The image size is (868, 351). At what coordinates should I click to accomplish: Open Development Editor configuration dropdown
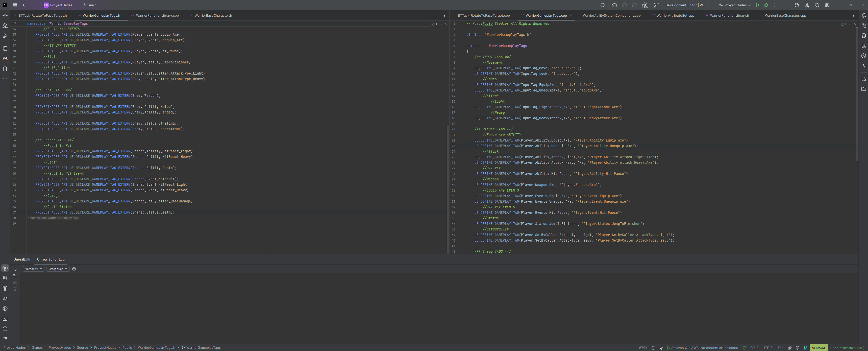[x=687, y=5]
